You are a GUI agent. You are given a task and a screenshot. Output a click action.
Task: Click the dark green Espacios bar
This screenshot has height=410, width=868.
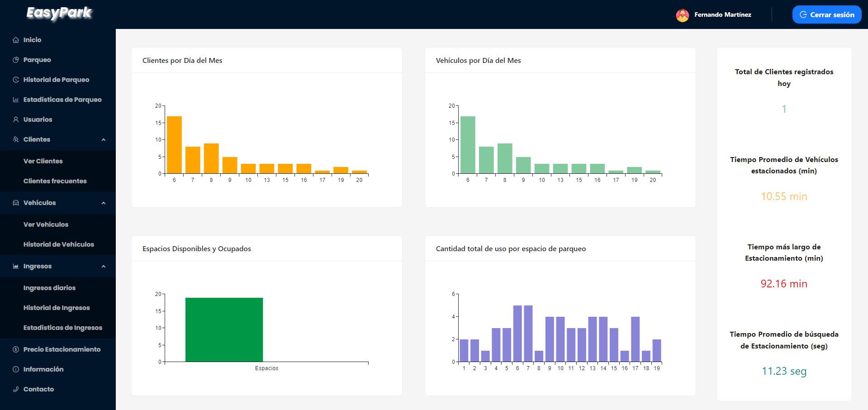point(224,329)
